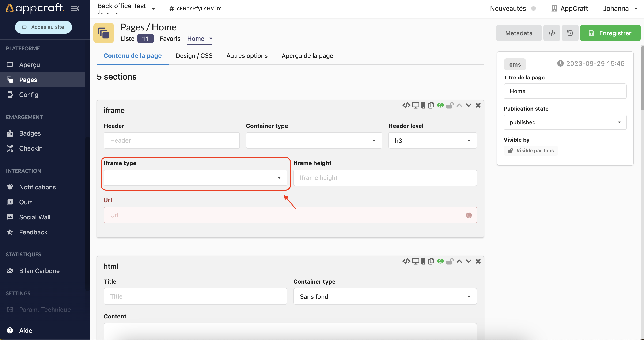Toggle the html section's visibility eye
644x340 pixels.
coord(440,261)
